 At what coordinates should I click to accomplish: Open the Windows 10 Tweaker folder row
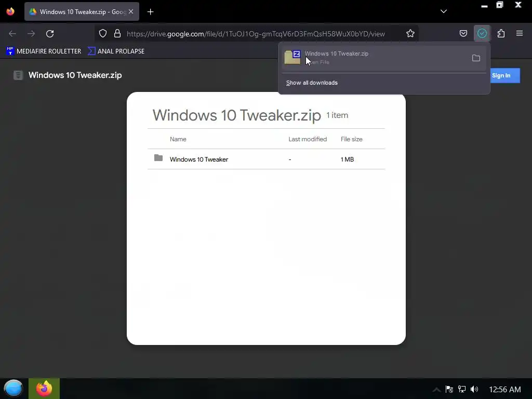coord(266,159)
